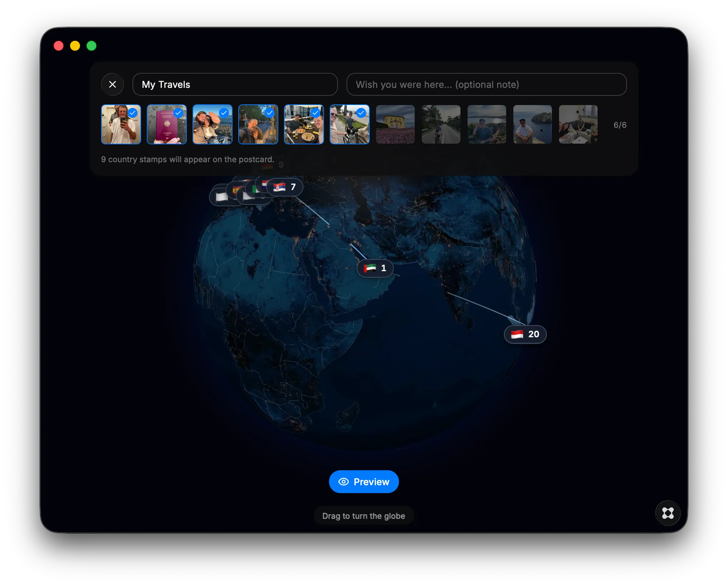Open the Serbia flag marker with 7
The image size is (728, 586).
[x=285, y=187]
